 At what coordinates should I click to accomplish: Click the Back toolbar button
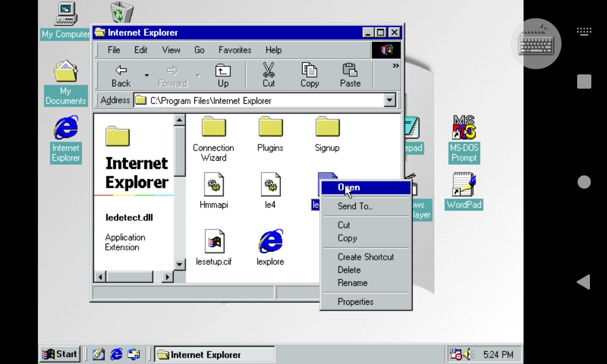(x=121, y=76)
